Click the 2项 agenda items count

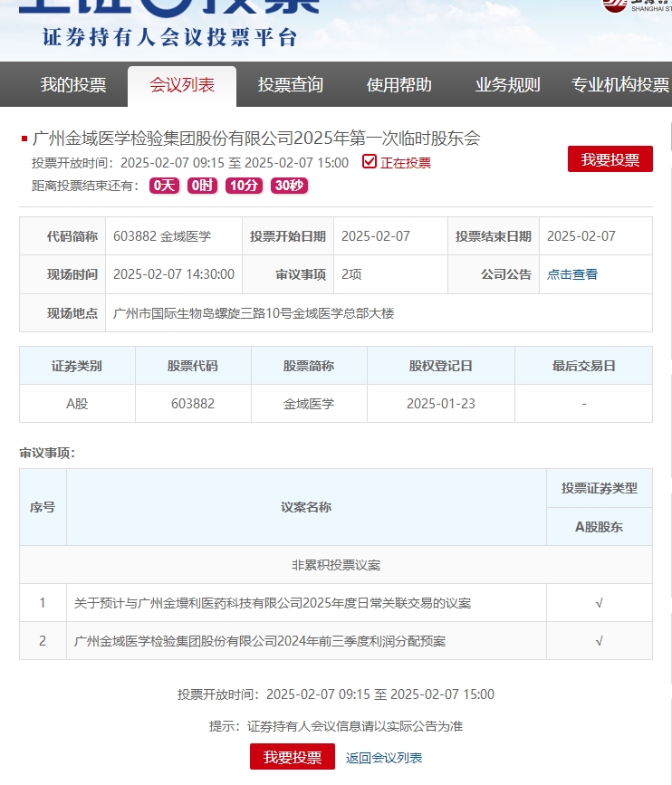(x=351, y=274)
